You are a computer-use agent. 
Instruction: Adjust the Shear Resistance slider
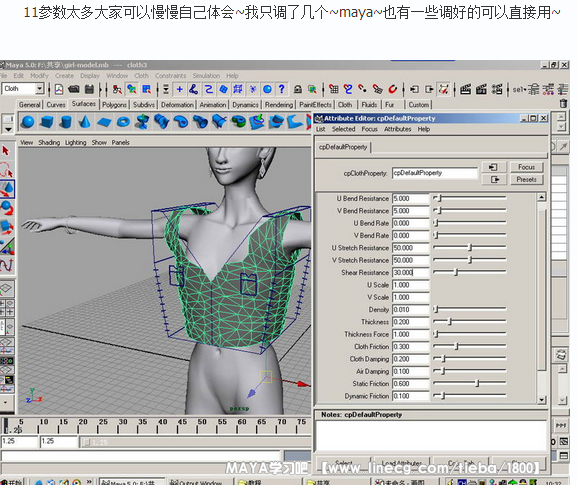470,272
